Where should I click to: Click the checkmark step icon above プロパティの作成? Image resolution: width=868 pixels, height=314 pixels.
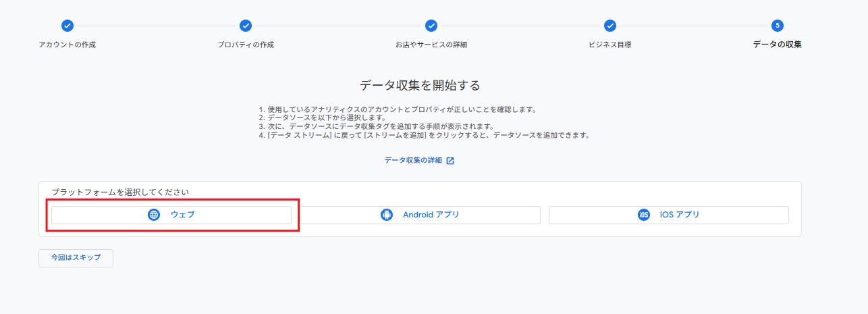246,26
